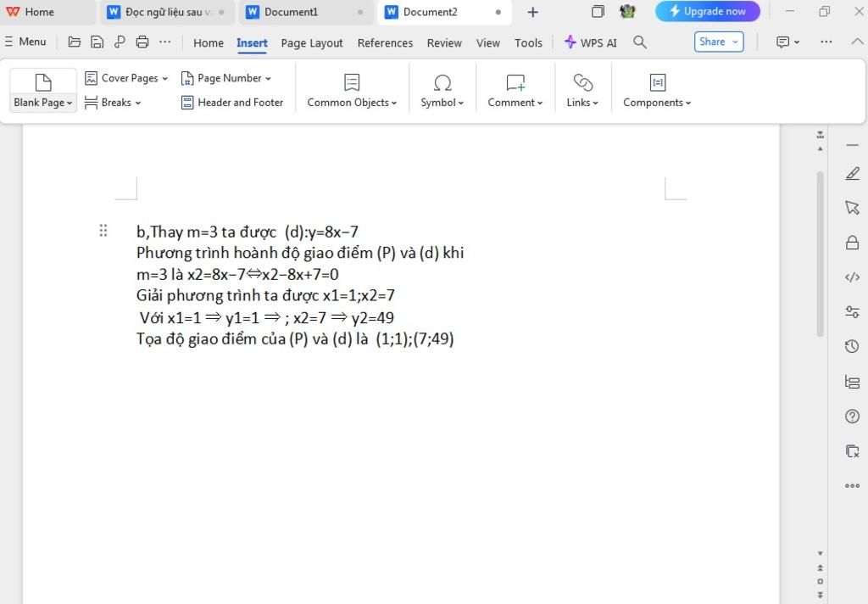
Task: Open more options ellipsis near Share
Action: tap(826, 42)
